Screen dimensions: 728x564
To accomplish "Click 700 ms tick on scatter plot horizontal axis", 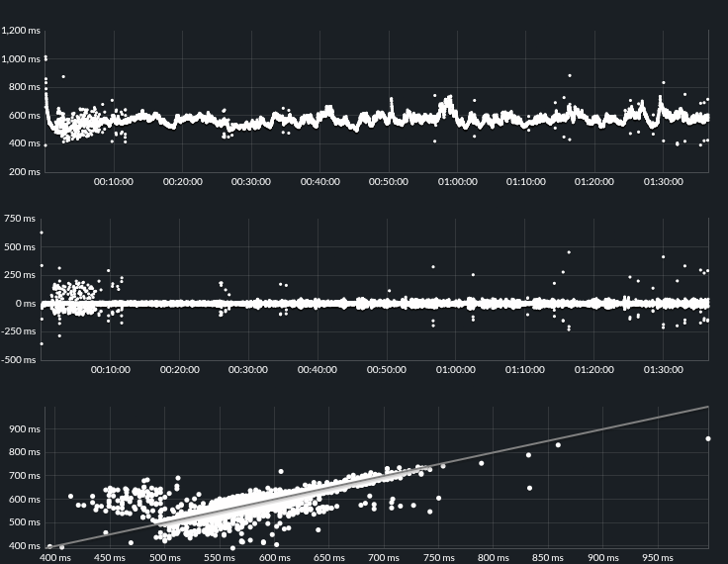I will point(384,557).
